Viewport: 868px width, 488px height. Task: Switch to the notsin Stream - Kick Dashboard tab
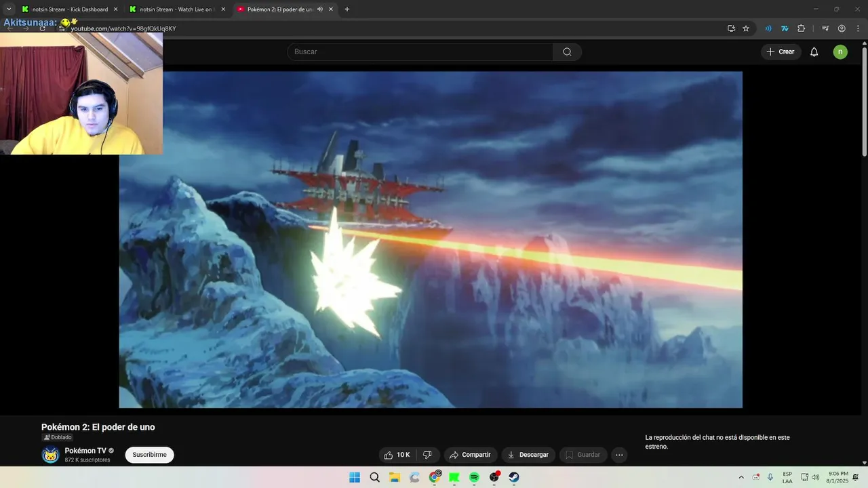68,9
